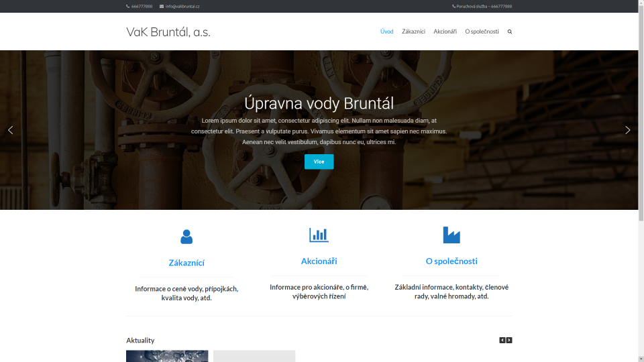This screenshot has width=644, height=362.
Task: Click the first Aktuality news thumbnail
Action: click(x=167, y=356)
